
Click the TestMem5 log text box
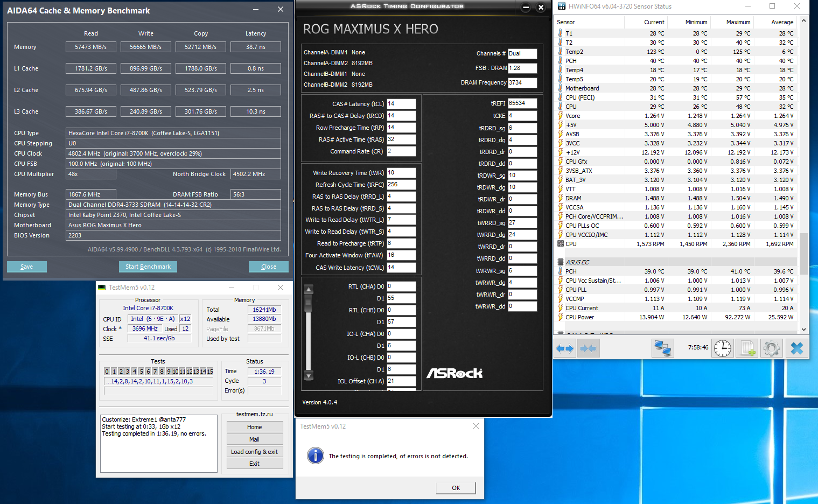[x=159, y=443]
